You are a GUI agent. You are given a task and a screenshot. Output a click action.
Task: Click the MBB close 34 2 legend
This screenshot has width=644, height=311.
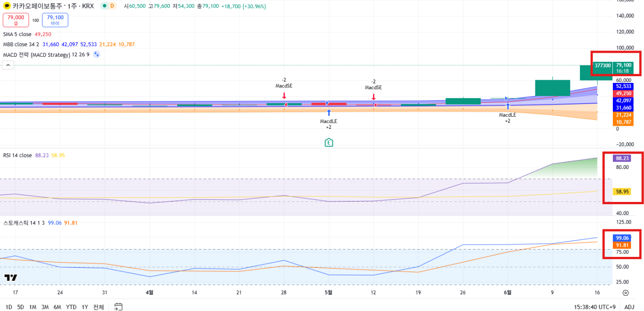click(x=21, y=44)
